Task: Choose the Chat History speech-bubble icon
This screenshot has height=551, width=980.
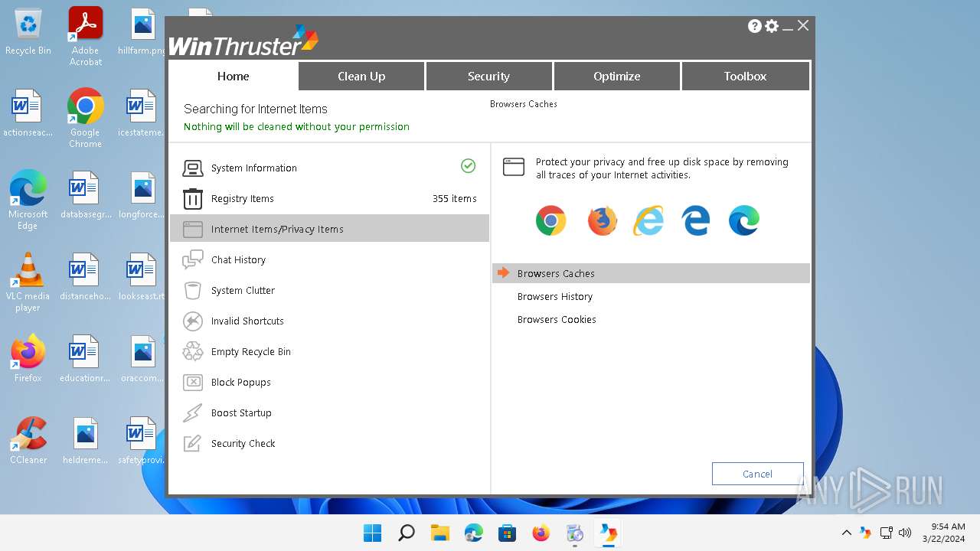Action: click(193, 260)
